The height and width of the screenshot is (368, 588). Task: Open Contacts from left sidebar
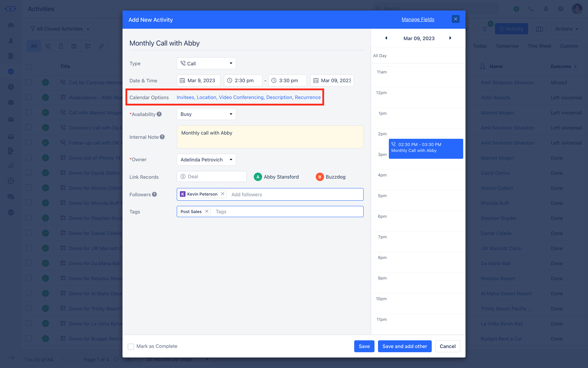pos(11,41)
